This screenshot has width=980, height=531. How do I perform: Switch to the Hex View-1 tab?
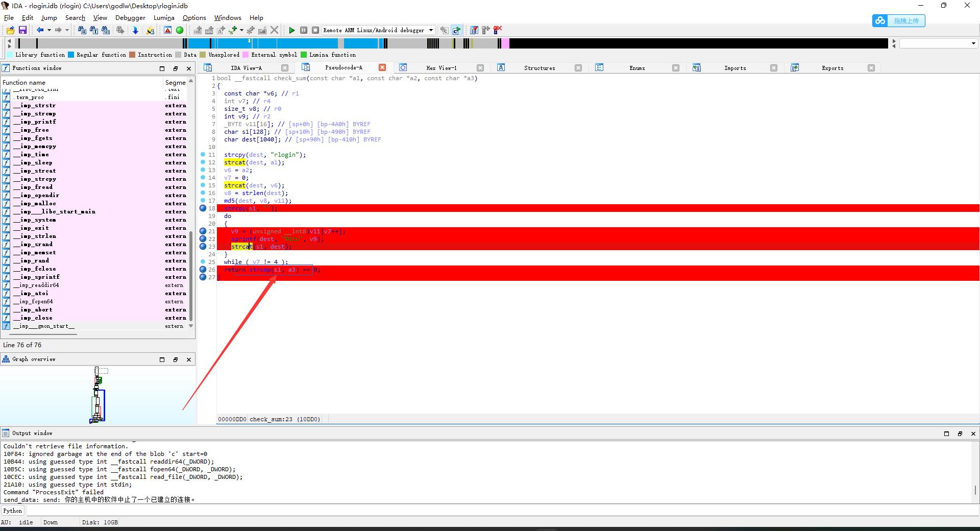[441, 68]
